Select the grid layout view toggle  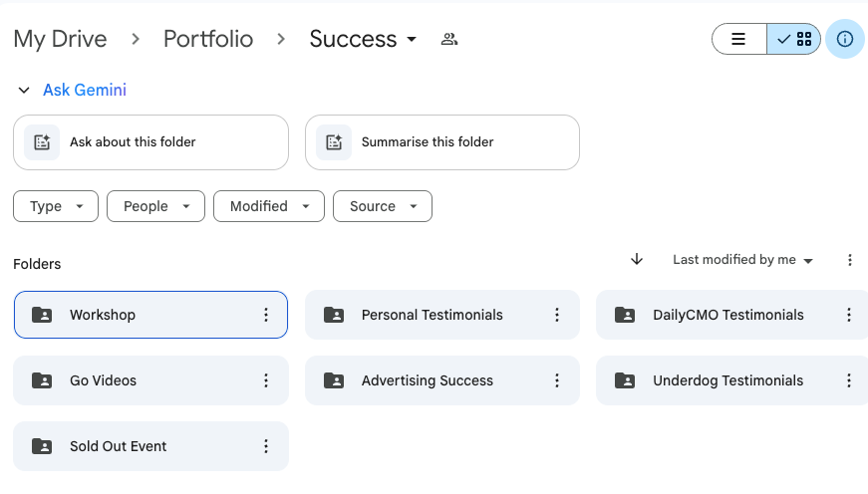click(795, 40)
